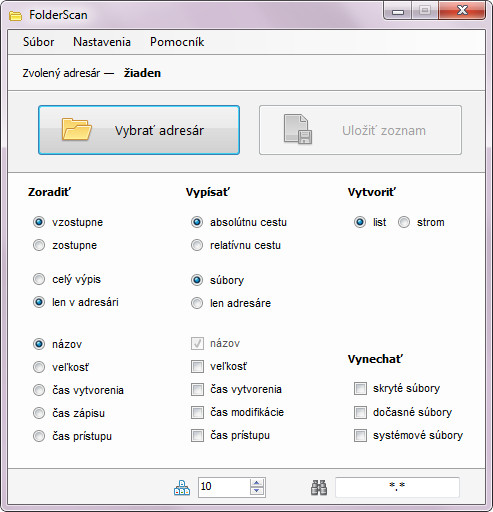Click the binoculars search filter icon
493x512 pixels.
click(319, 488)
